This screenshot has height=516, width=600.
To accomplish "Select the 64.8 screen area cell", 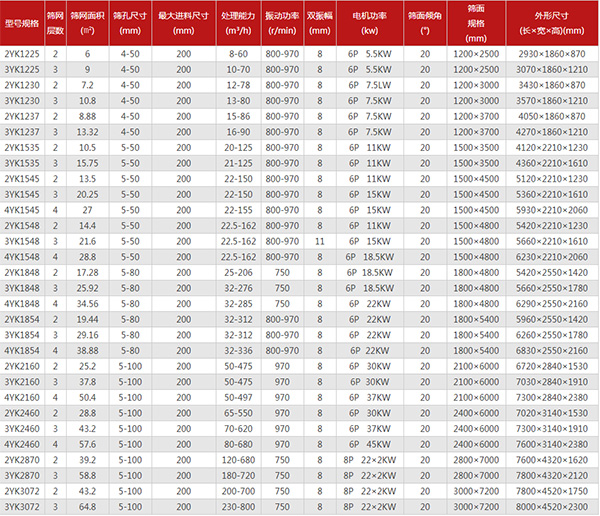I will [x=87, y=508].
